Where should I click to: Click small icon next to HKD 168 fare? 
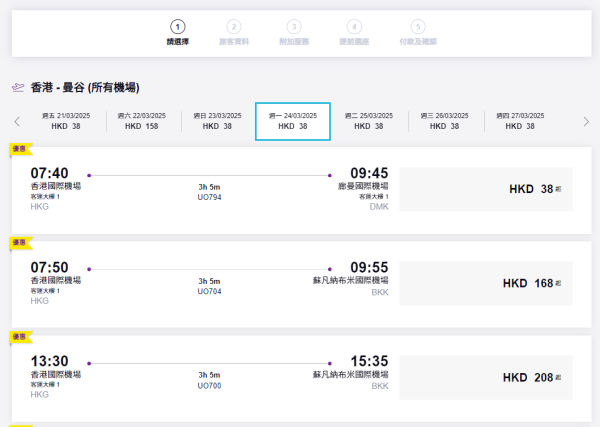pos(558,283)
